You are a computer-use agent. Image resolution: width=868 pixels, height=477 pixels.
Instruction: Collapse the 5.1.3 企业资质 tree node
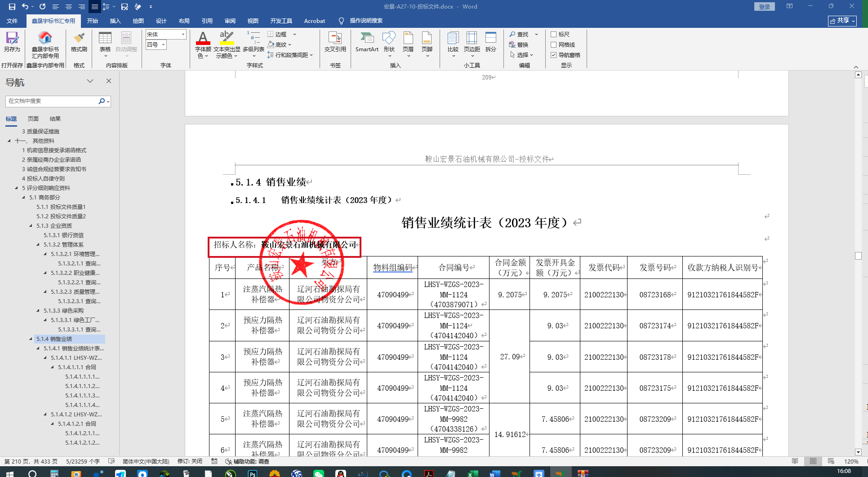pos(31,226)
